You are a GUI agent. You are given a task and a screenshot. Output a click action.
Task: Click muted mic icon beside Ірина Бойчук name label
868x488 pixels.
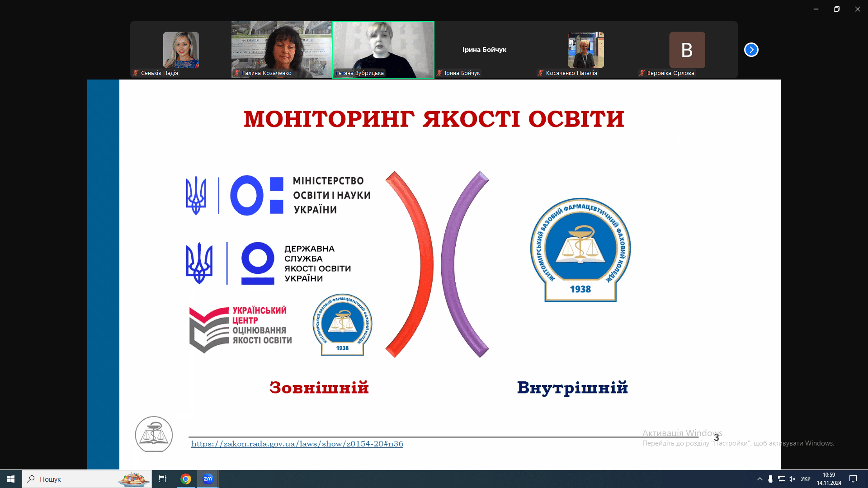(439, 73)
